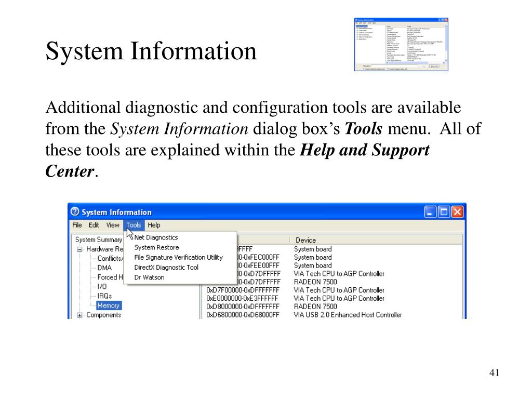Click RADEON 7500 in 0xD8000000 row

tap(315, 307)
